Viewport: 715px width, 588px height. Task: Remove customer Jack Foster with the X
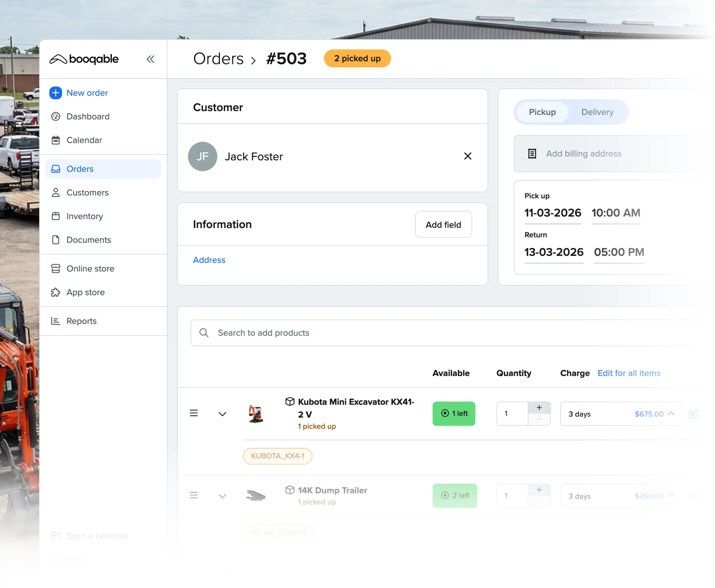467,156
